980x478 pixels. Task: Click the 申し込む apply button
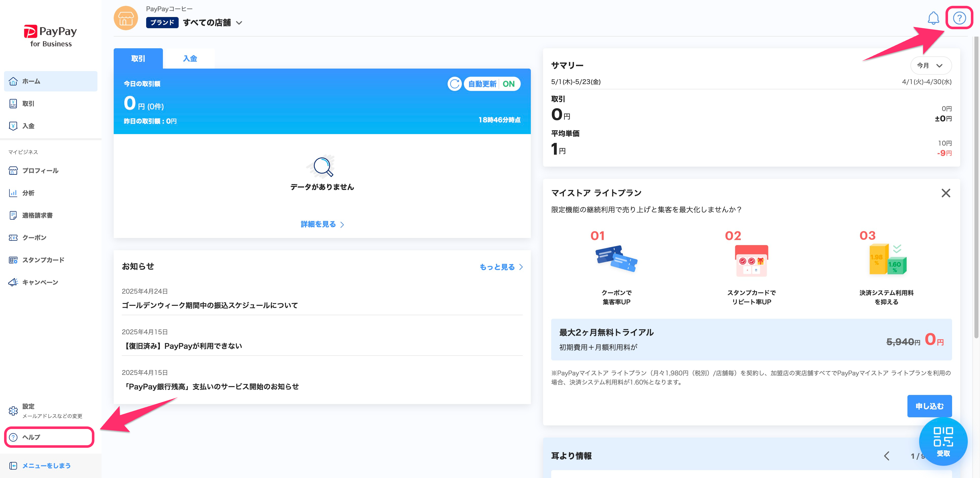pyautogui.click(x=929, y=406)
